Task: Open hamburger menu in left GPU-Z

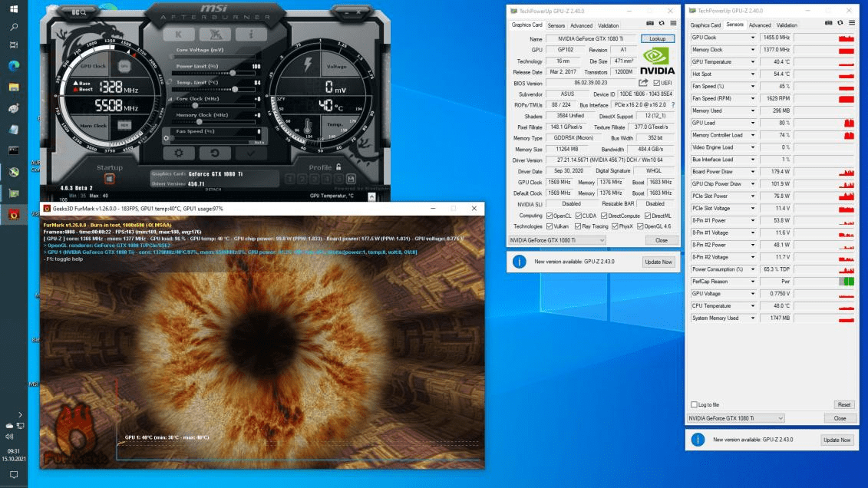Action: tap(673, 23)
